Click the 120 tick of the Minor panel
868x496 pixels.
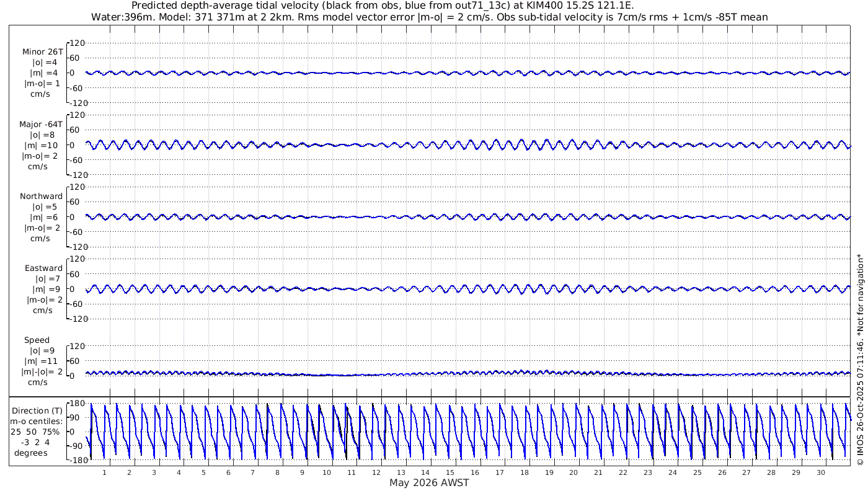76,43
